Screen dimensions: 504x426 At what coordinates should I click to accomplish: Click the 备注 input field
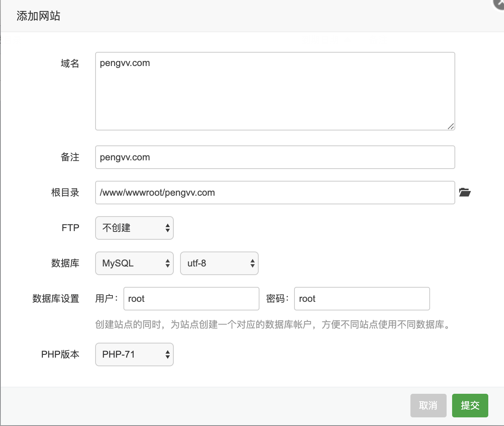click(x=275, y=157)
